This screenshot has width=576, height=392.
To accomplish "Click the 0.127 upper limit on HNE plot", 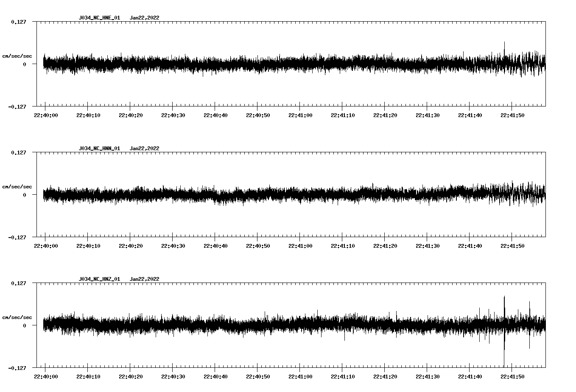I will click(19, 22).
